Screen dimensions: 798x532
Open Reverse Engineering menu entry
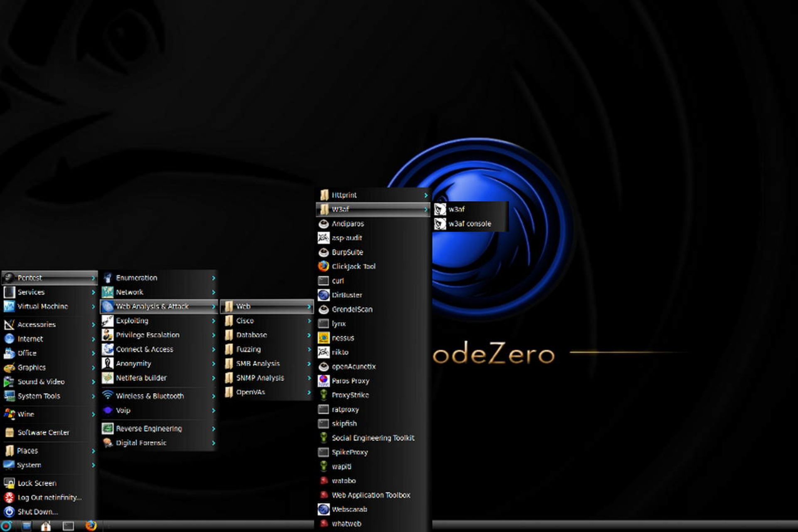coord(159,429)
